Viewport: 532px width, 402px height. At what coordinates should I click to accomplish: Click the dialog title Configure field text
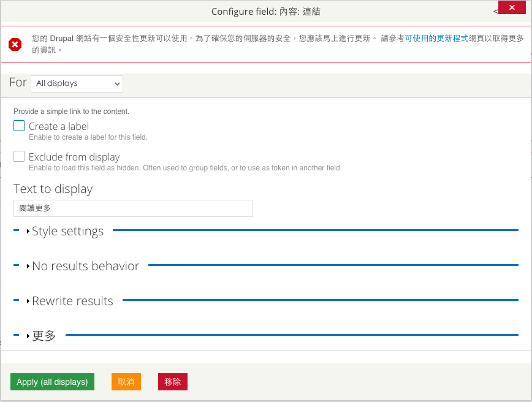pyautogui.click(x=265, y=12)
